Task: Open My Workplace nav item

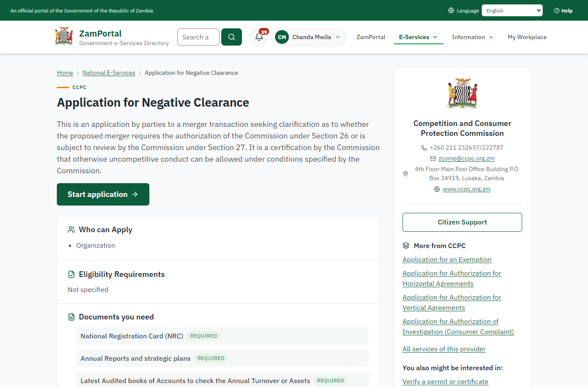Action: pyautogui.click(x=527, y=37)
